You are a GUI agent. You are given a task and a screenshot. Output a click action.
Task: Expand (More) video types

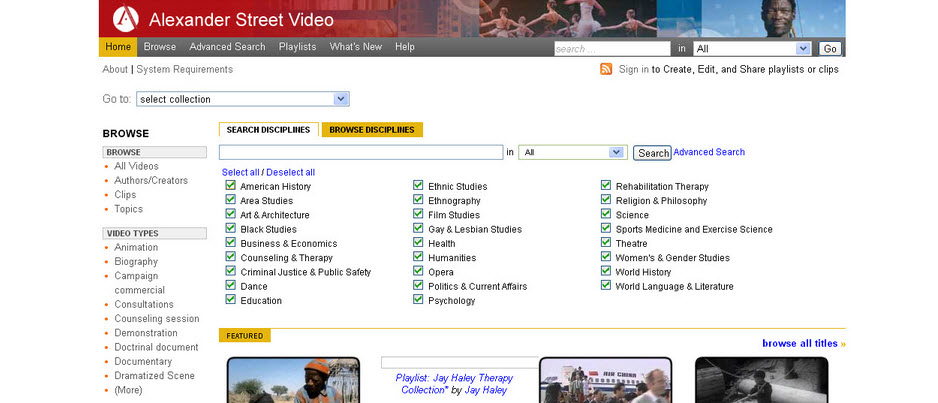(129, 390)
